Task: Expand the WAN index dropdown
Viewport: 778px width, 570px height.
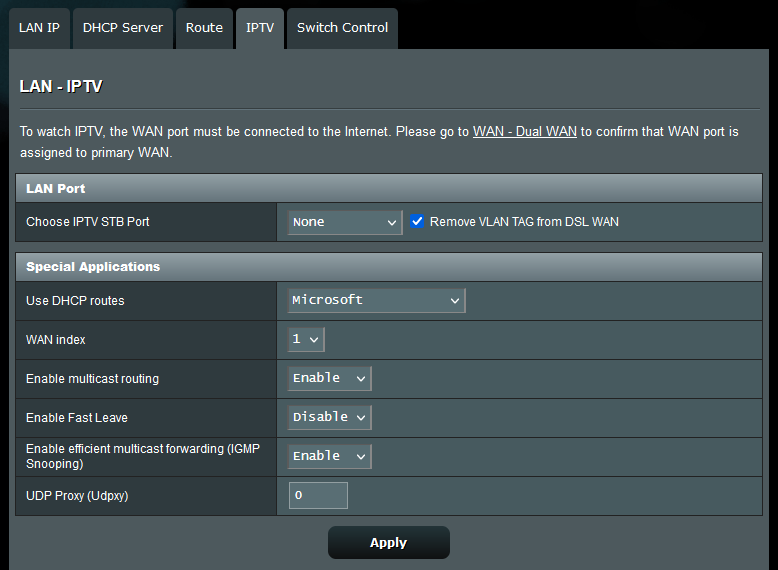Action: click(306, 340)
